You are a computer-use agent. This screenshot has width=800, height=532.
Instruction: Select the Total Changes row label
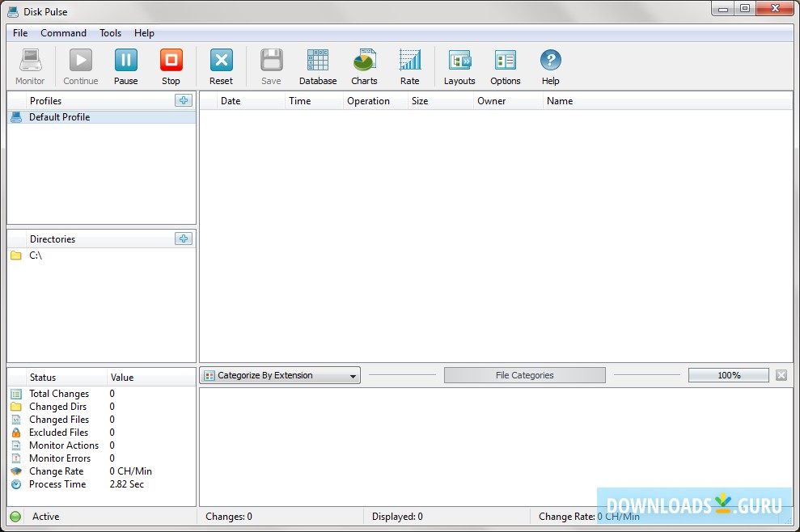[x=59, y=394]
